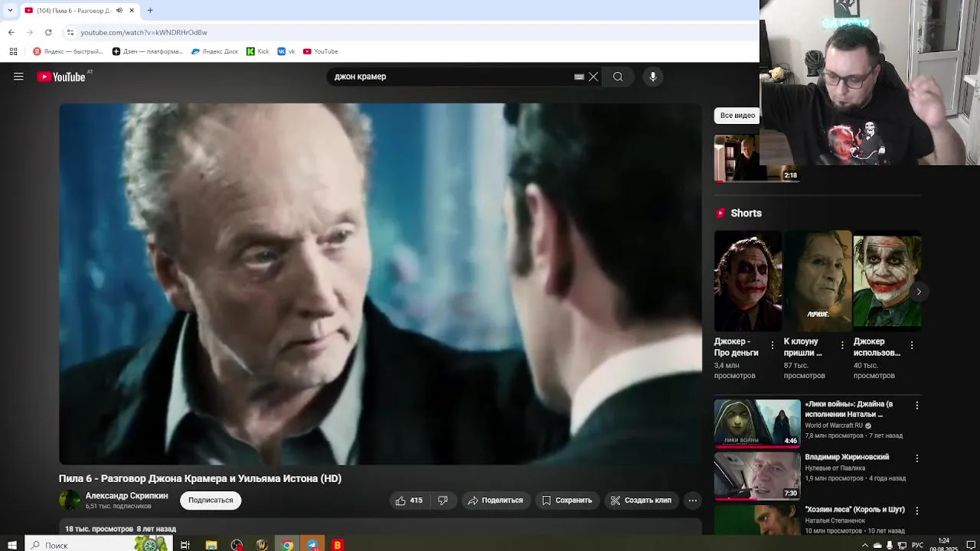The height and width of the screenshot is (551, 980).
Task: Open the Александр Скрипкин channel name
Action: (x=126, y=496)
